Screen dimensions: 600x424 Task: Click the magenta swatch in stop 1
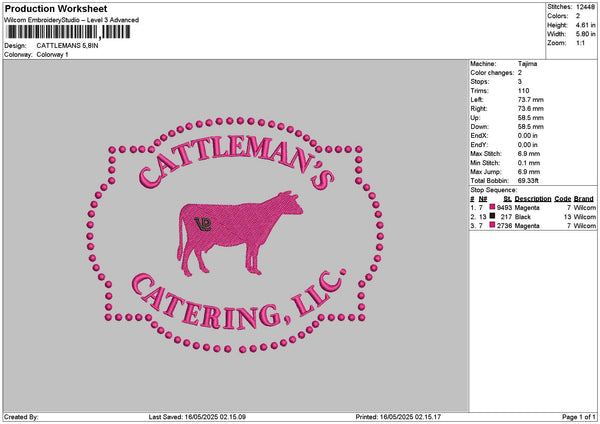pos(492,207)
